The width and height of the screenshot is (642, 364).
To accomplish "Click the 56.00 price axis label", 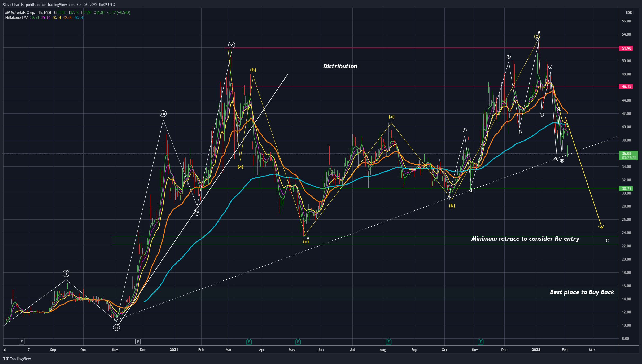I will tap(626, 21).
